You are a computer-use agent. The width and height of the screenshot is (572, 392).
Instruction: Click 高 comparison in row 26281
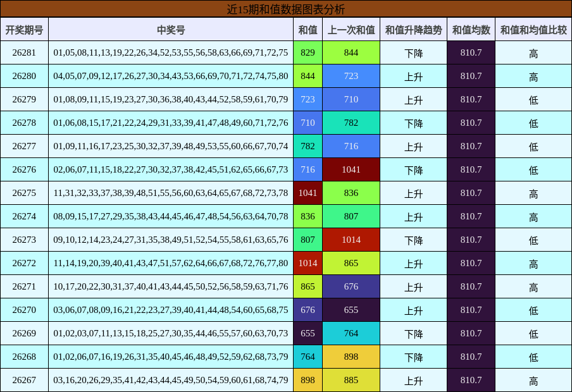point(533,53)
